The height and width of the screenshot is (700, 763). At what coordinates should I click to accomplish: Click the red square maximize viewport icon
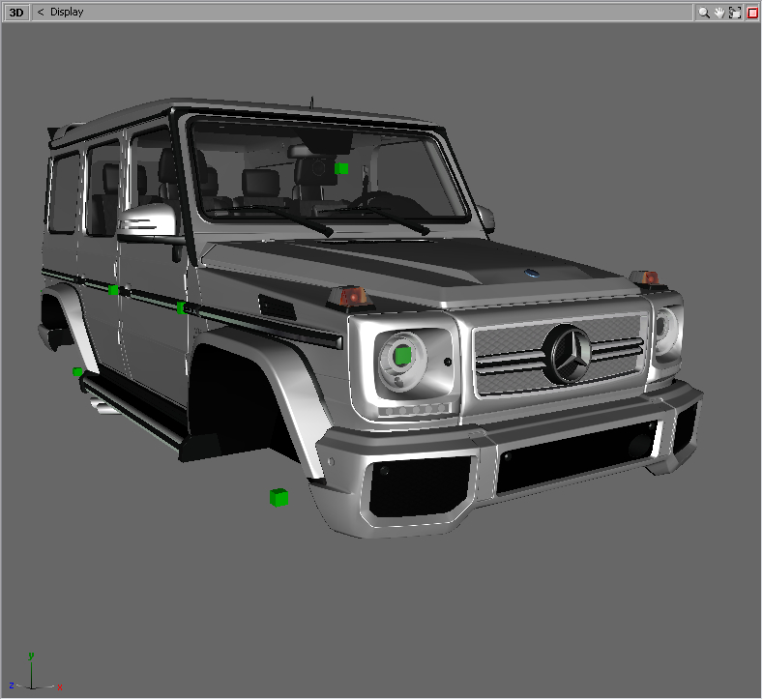pos(752,13)
